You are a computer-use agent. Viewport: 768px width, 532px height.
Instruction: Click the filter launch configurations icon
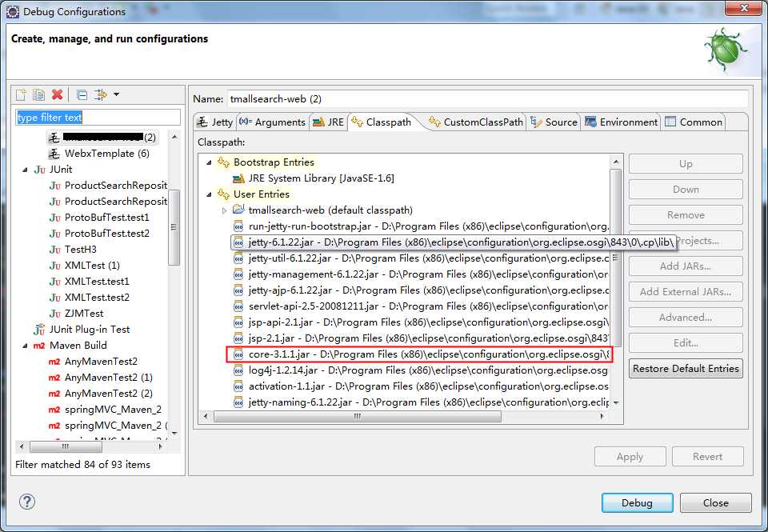coord(101,94)
